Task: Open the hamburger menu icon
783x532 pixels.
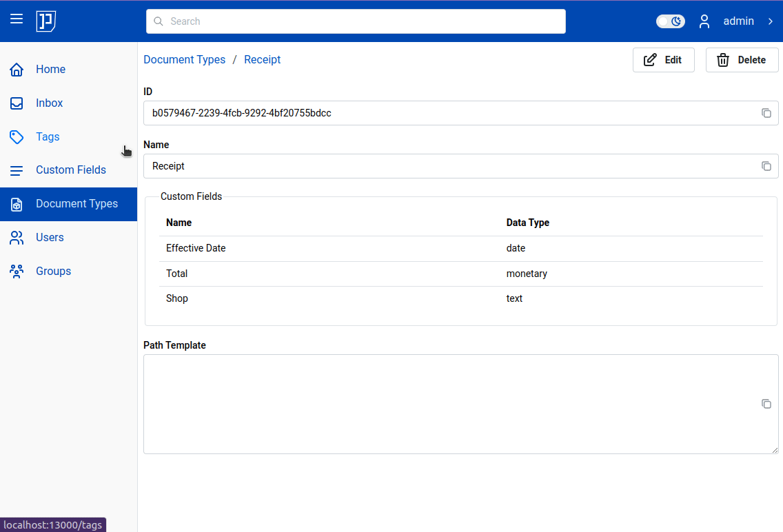Action: (x=17, y=19)
